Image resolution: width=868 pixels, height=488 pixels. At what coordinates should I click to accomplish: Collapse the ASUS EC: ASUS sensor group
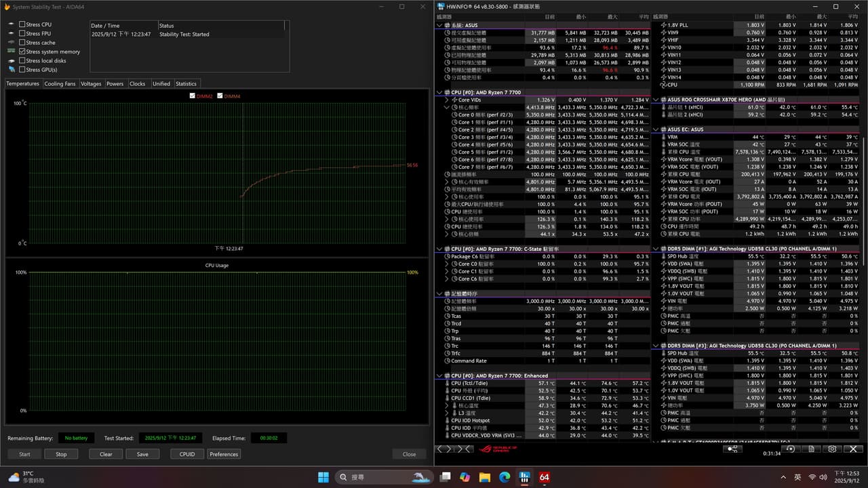pos(656,129)
